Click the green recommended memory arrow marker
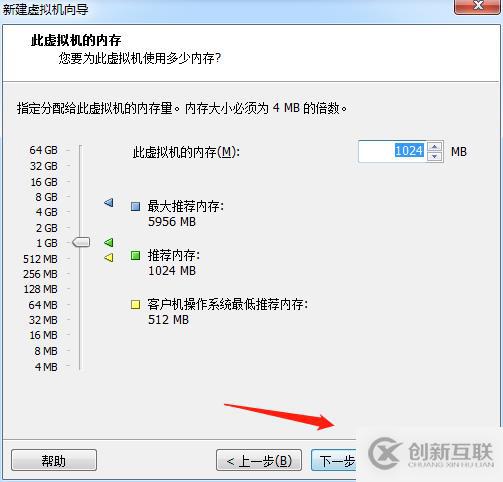The width and height of the screenshot is (503, 482). [109, 242]
